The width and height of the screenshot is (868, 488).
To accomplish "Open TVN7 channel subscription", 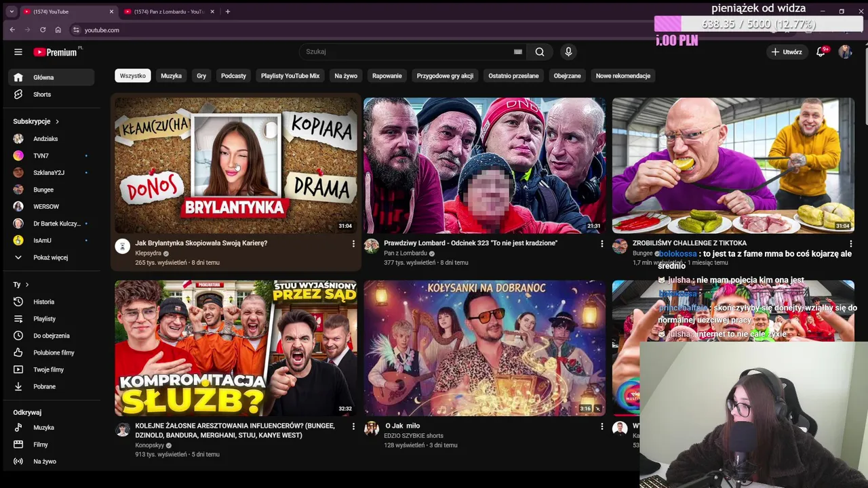I will (52, 156).
